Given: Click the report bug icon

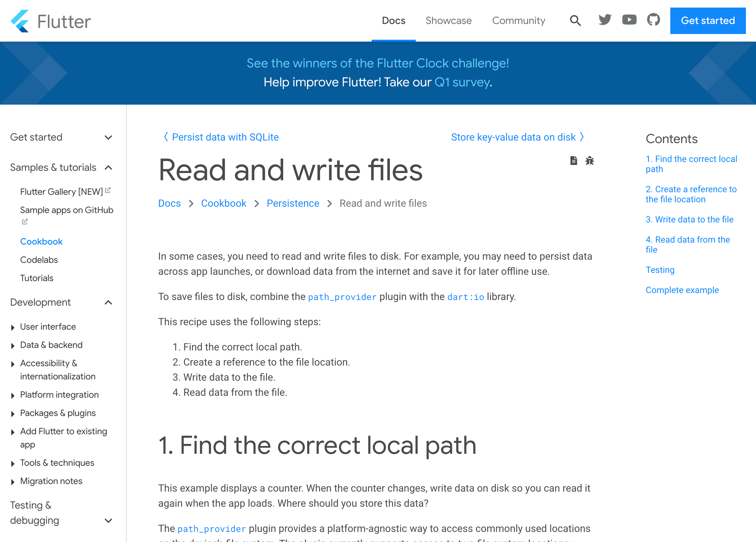Looking at the screenshot, I should coord(589,161).
